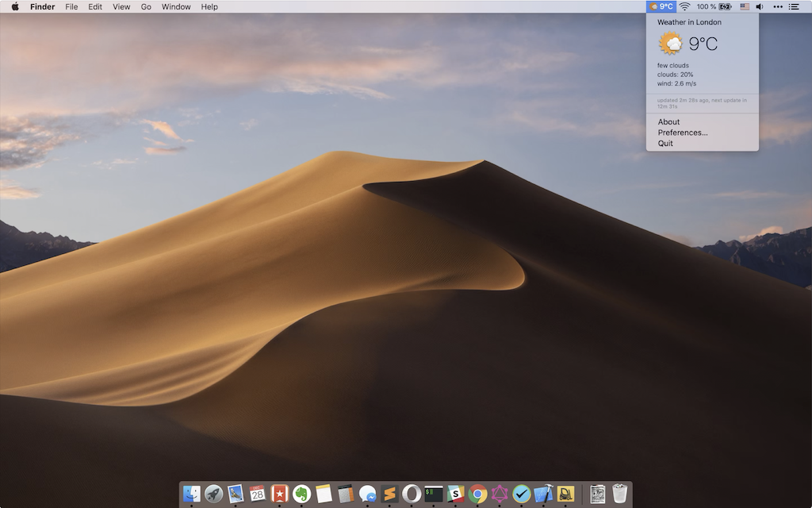Click the Calendar icon in the dock
The height and width of the screenshot is (508, 812).
[x=257, y=494]
